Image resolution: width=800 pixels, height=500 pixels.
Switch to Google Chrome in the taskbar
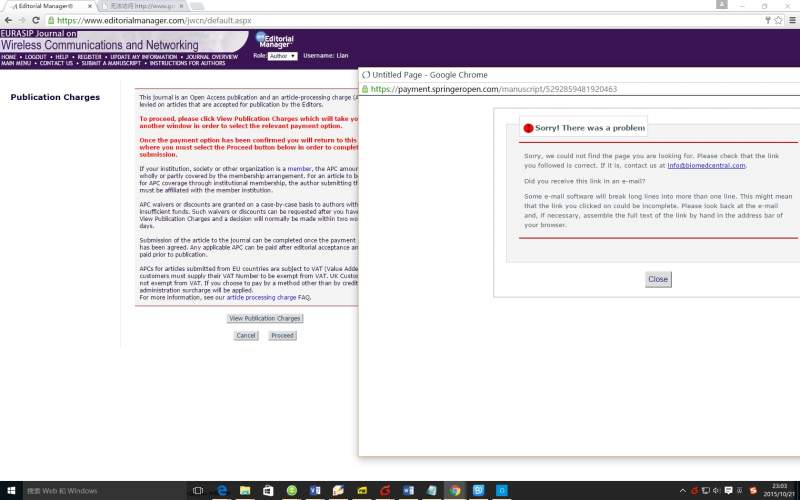point(455,491)
